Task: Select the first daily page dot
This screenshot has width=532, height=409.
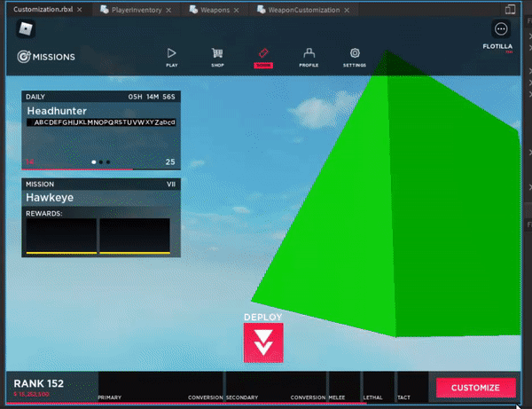Action: (x=94, y=161)
